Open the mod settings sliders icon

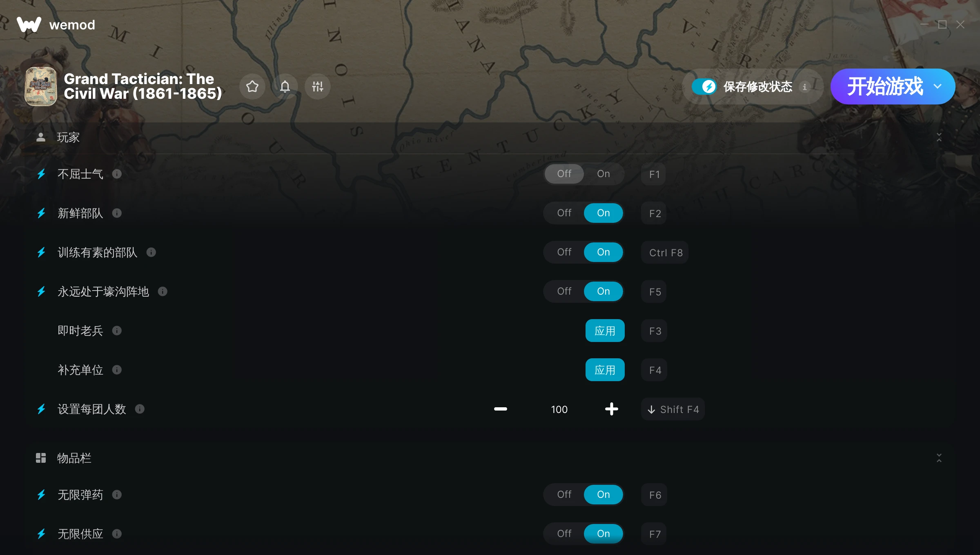point(318,87)
